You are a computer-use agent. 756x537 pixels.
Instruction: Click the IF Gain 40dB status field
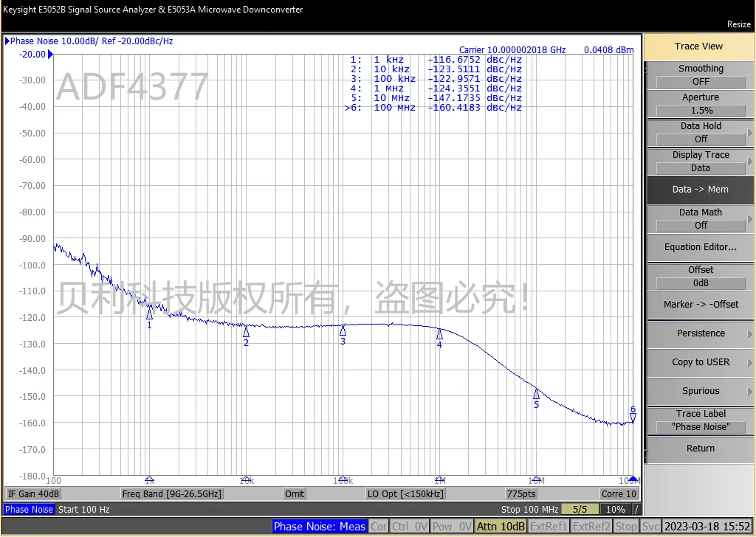(33, 494)
